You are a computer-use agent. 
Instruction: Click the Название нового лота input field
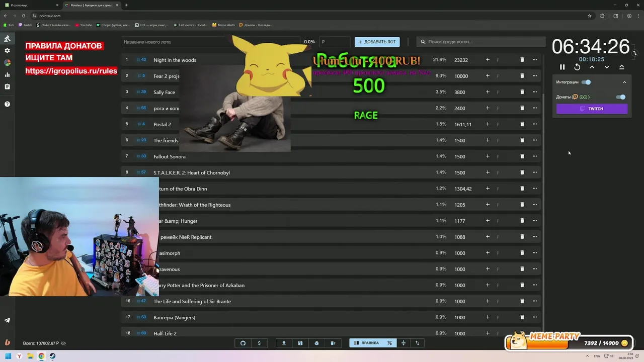(211, 42)
